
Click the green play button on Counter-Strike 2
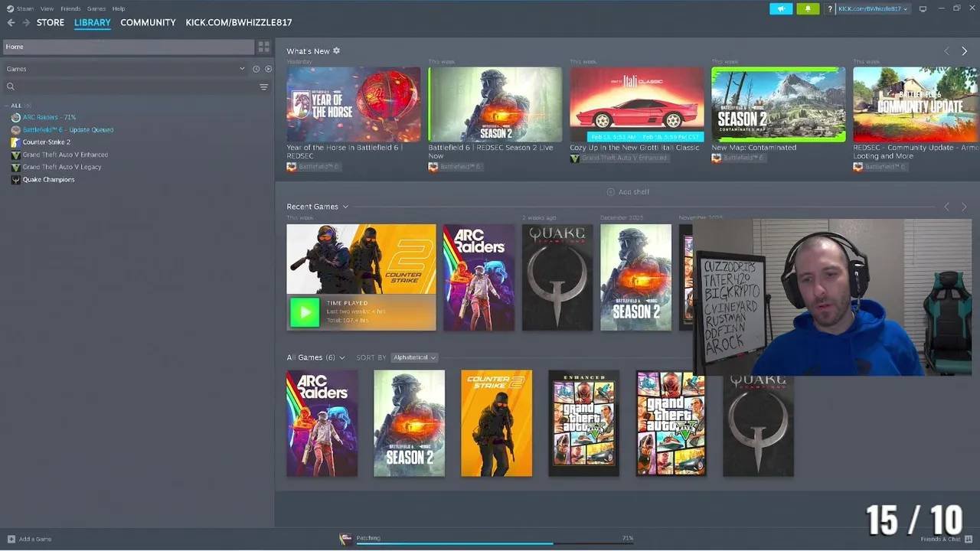pyautogui.click(x=305, y=312)
